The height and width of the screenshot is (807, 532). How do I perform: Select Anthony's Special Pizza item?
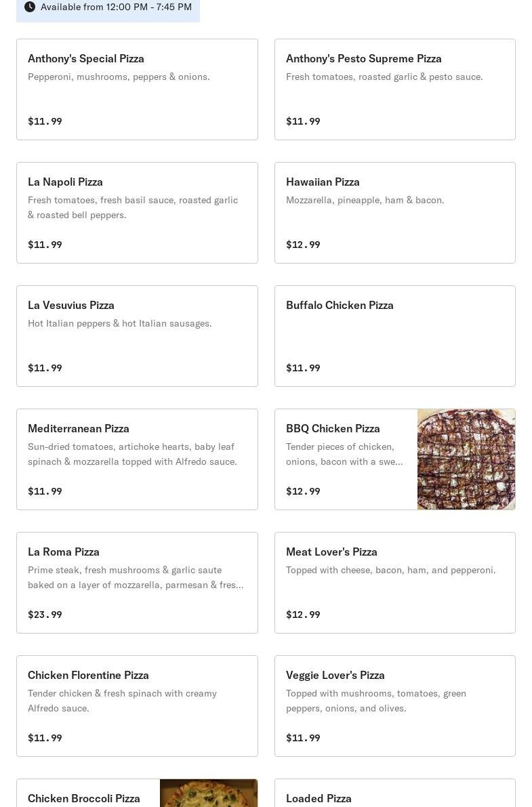137,89
